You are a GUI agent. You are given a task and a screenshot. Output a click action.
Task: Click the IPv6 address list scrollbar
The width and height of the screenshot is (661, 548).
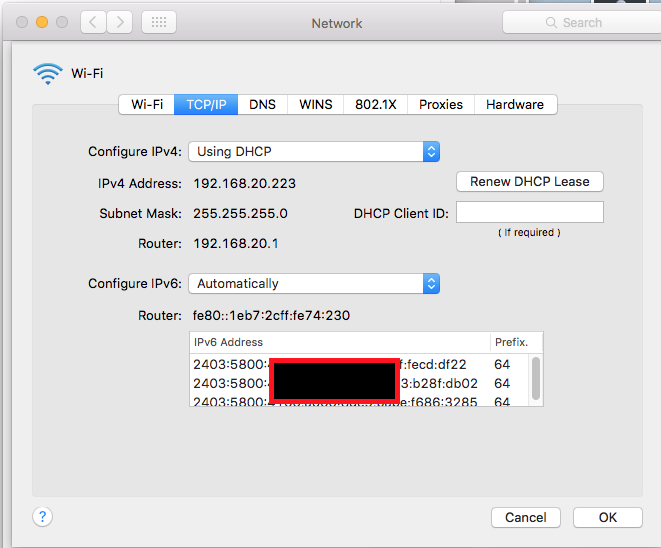536,378
